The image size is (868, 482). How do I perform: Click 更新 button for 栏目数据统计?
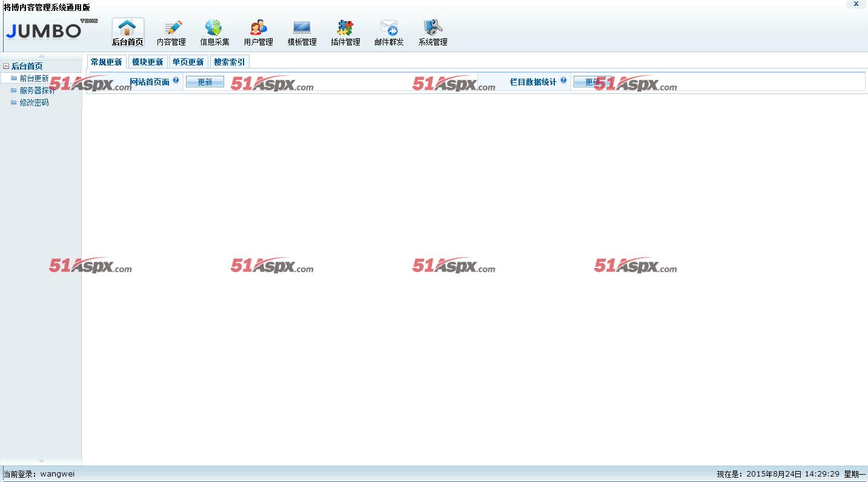click(592, 82)
